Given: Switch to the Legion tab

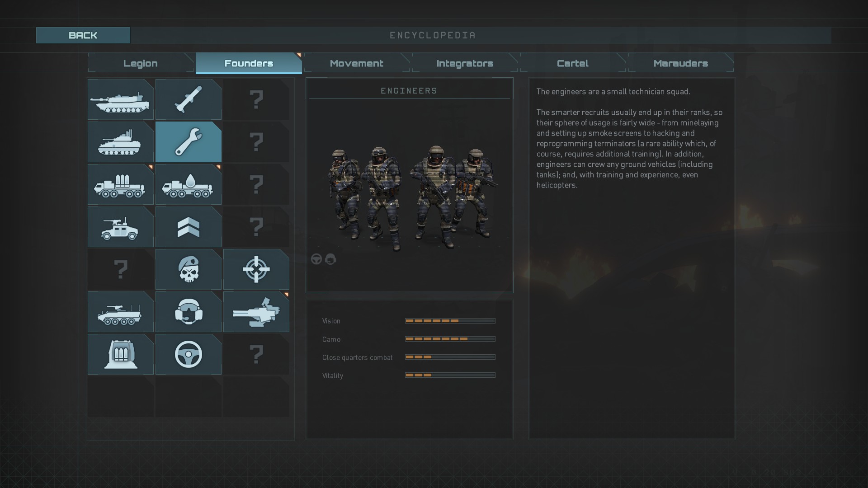Looking at the screenshot, I should click(141, 63).
